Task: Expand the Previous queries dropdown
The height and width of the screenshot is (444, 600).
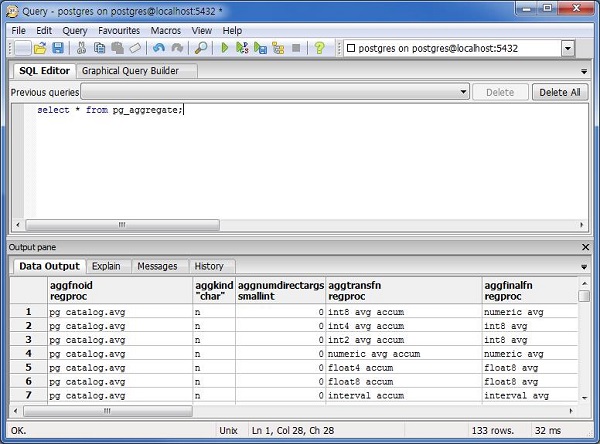Action: pyautogui.click(x=463, y=92)
